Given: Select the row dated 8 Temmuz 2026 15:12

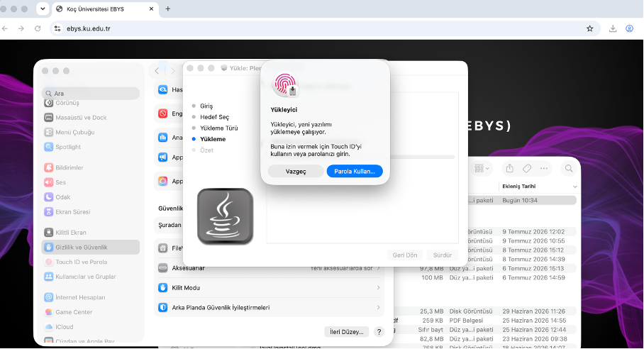Looking at the screenshot, I should [x=523, y=250].
